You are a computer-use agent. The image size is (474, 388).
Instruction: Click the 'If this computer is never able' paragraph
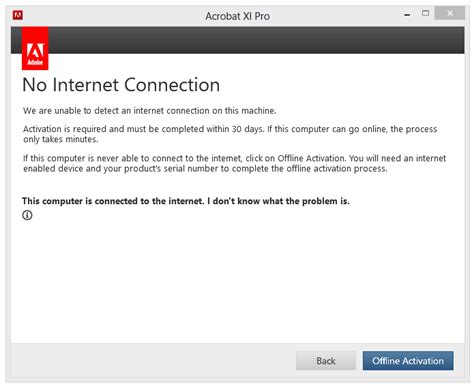[234, 163]
